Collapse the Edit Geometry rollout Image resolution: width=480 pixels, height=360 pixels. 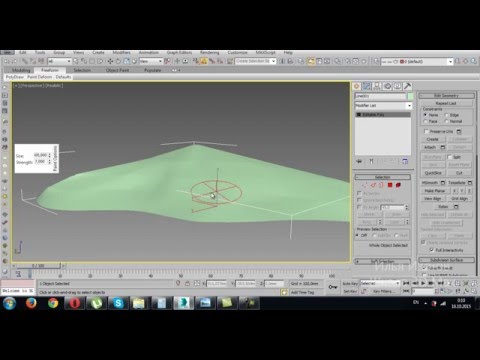[446, 96]
